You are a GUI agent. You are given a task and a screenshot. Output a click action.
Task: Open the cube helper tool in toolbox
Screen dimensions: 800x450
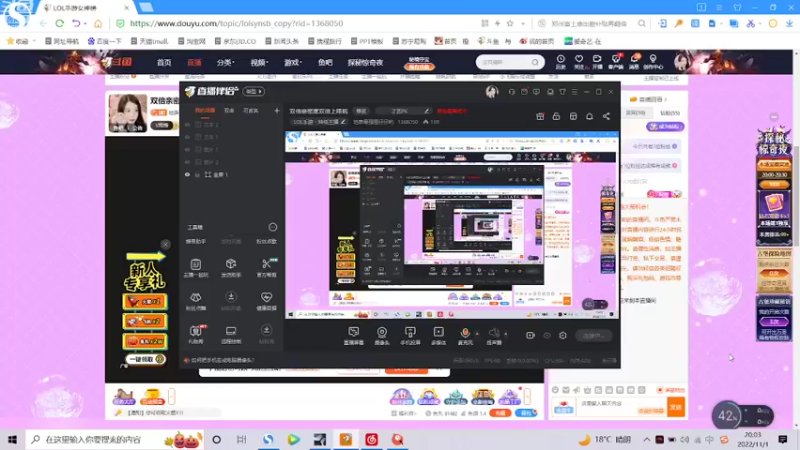tap(231, 267)
